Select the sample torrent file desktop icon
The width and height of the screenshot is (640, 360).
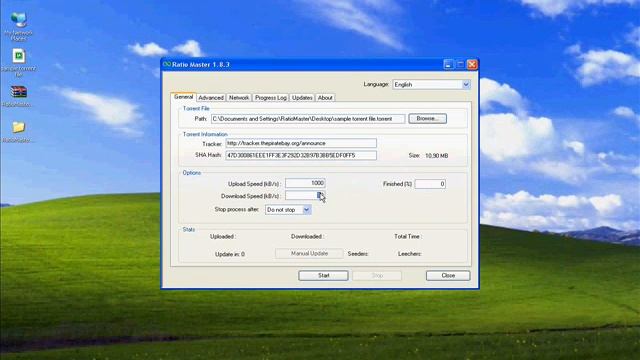point(18,62)
